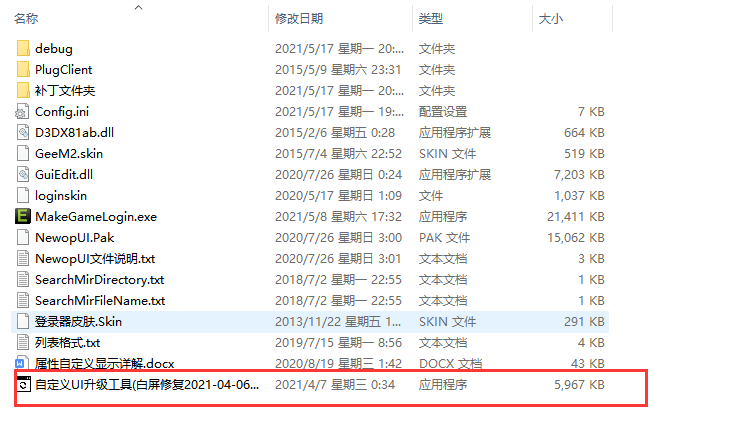
Task: Click the date 2021/5/8 星期六 17:32
Action: tap(338, 217)
